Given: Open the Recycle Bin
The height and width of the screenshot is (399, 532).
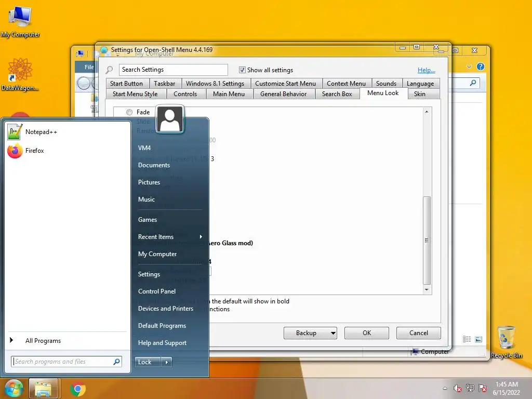Looking at the screenshot, I should tap(506, 342).
